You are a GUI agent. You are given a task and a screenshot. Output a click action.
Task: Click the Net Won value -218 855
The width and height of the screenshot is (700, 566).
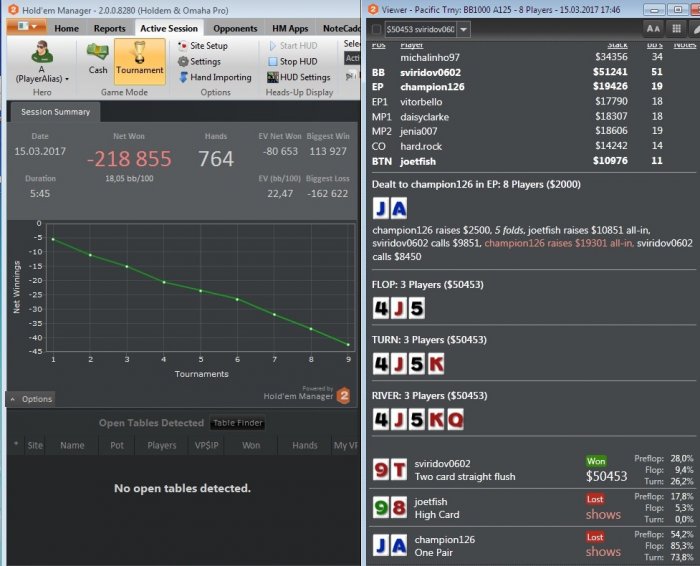point(129,159)
